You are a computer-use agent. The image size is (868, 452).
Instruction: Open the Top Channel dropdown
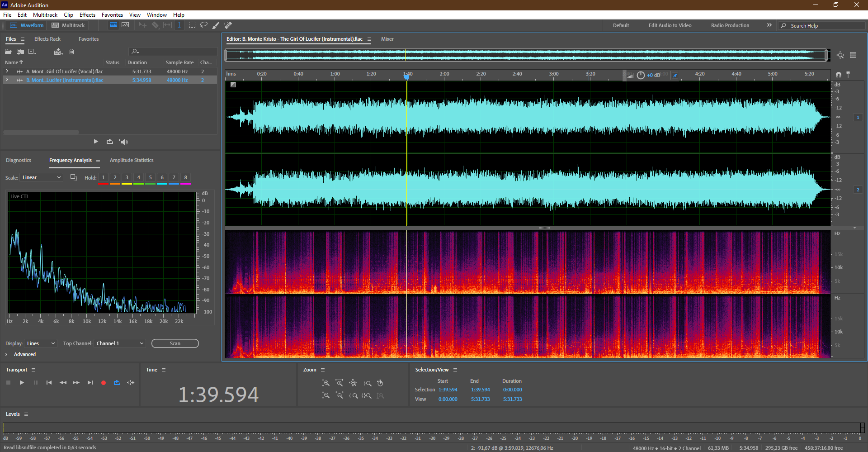pyautogui.click(x=120, y=343)
